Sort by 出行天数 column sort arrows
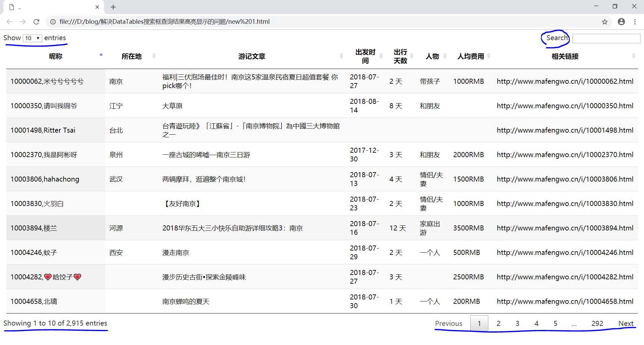This screenshot has height=345, width=644. pyautogui.click(x=412, y=56)
